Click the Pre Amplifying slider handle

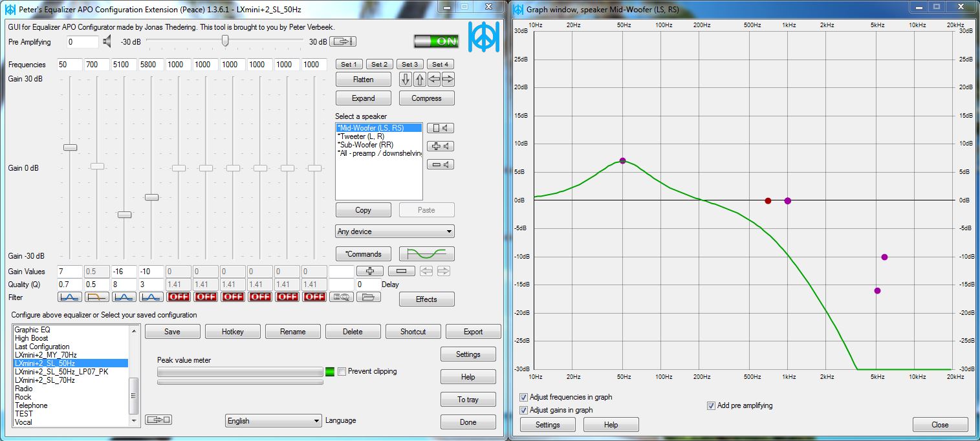[x=224, y=41]
